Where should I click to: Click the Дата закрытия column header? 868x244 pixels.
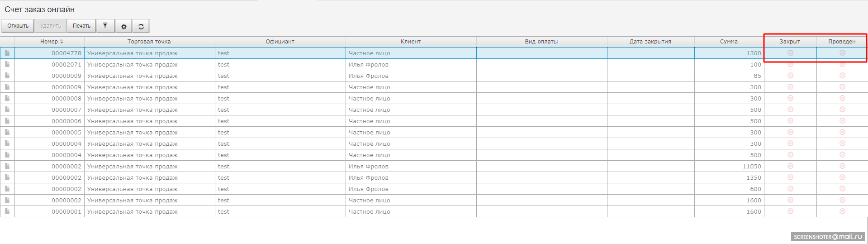650,42
